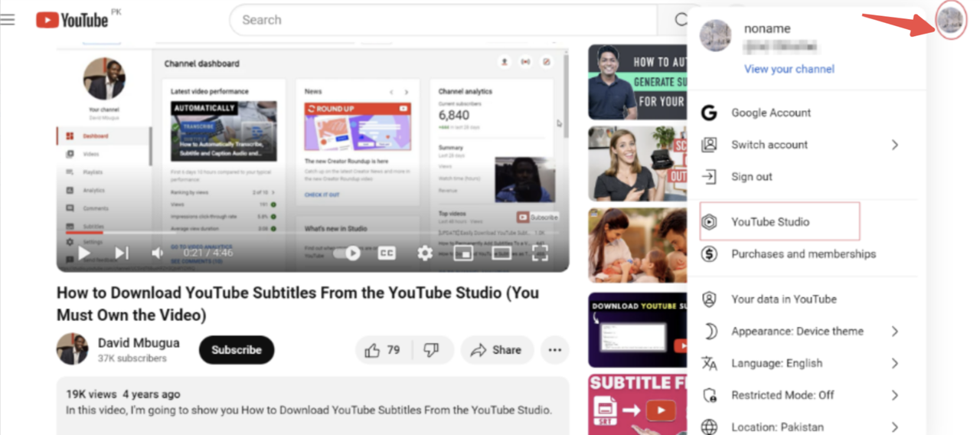The width and height of the screenshot is (980, 435).
Task: Open the Download YouTube Subtitles thumbnail
Action: pyautogui.click(x=638, y=329)
